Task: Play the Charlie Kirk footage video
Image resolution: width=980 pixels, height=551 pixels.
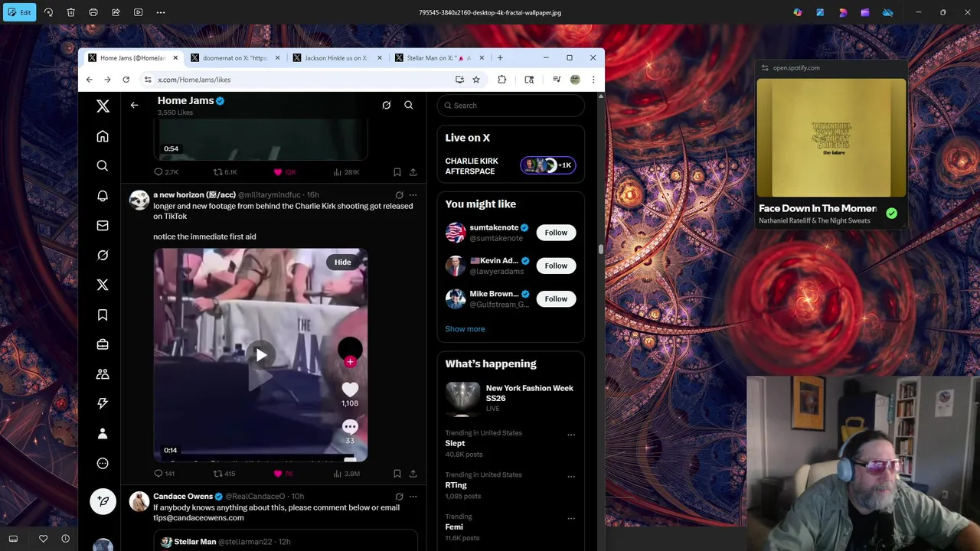Action: [260, 355]
